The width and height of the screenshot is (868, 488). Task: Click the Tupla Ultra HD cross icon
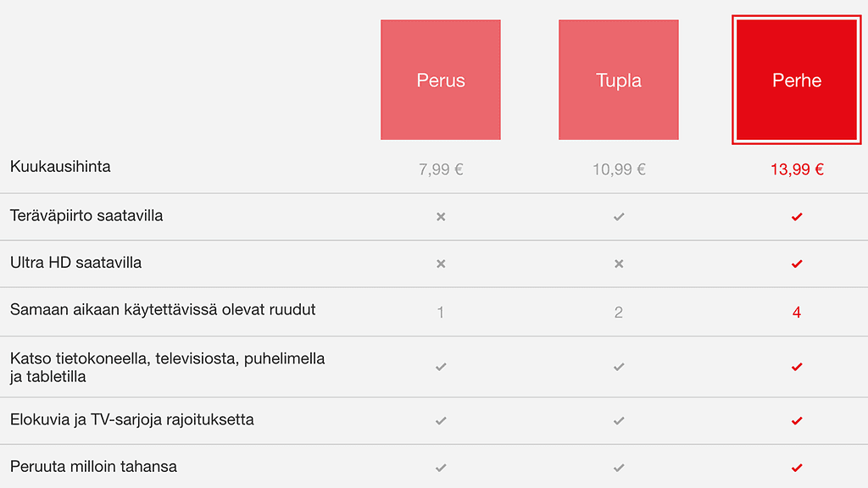619,263
